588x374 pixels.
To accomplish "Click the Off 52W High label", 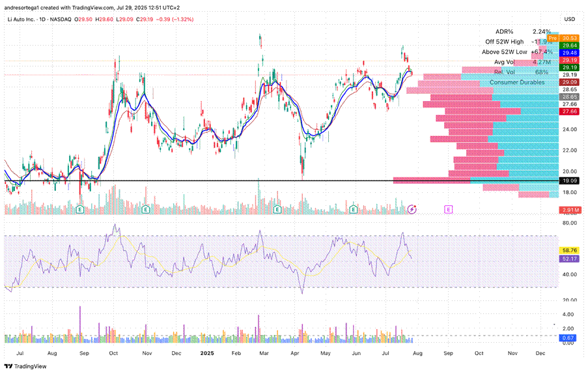I will 505,42.
